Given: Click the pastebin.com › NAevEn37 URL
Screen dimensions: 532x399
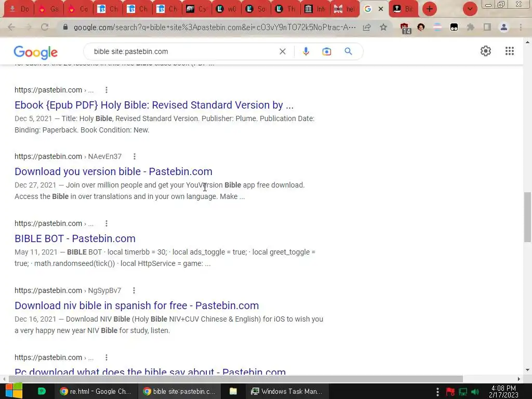Looking at the screenshot, I should coord(68,156).
